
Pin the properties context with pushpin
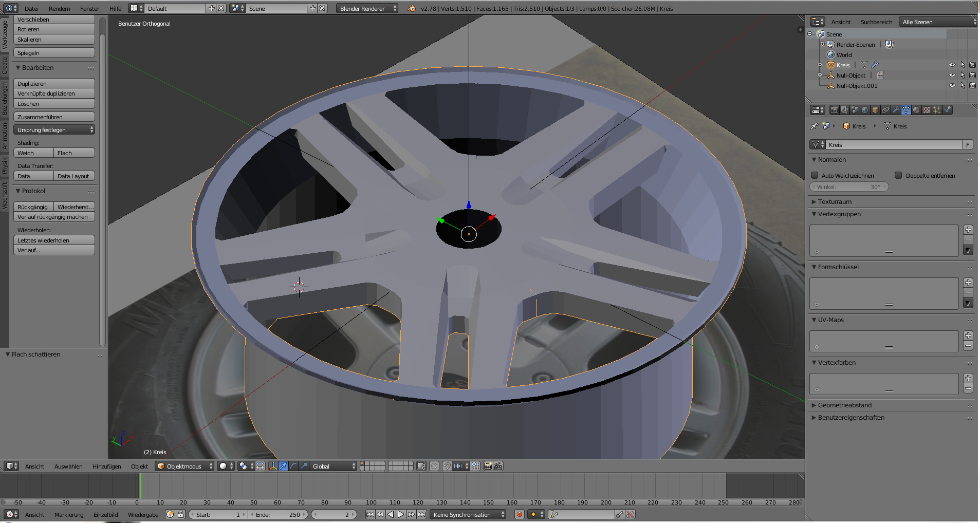click(814, 126)
